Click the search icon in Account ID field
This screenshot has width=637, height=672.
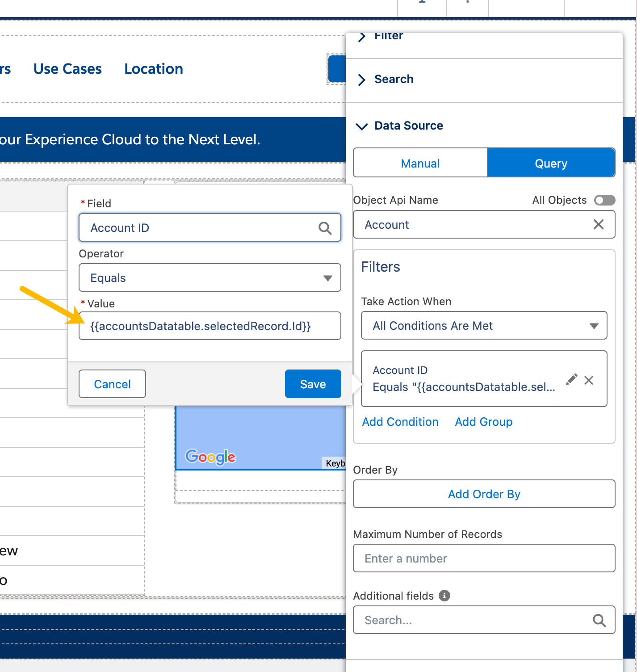325,228
